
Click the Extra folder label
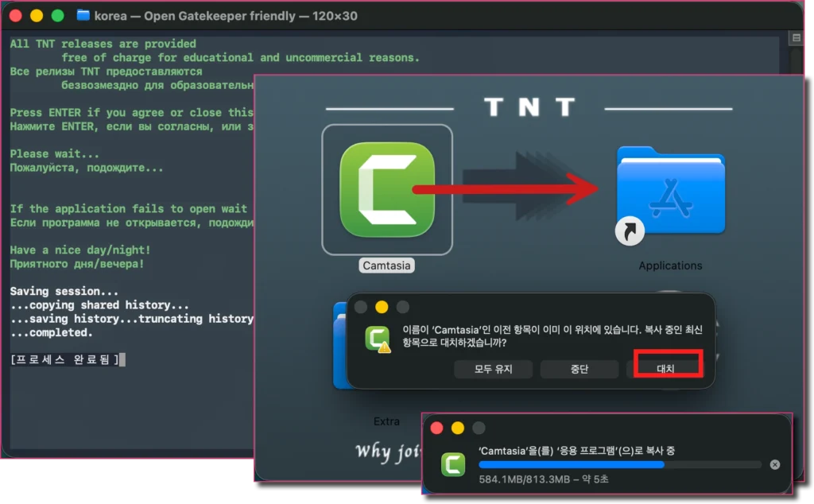(386, 421)
